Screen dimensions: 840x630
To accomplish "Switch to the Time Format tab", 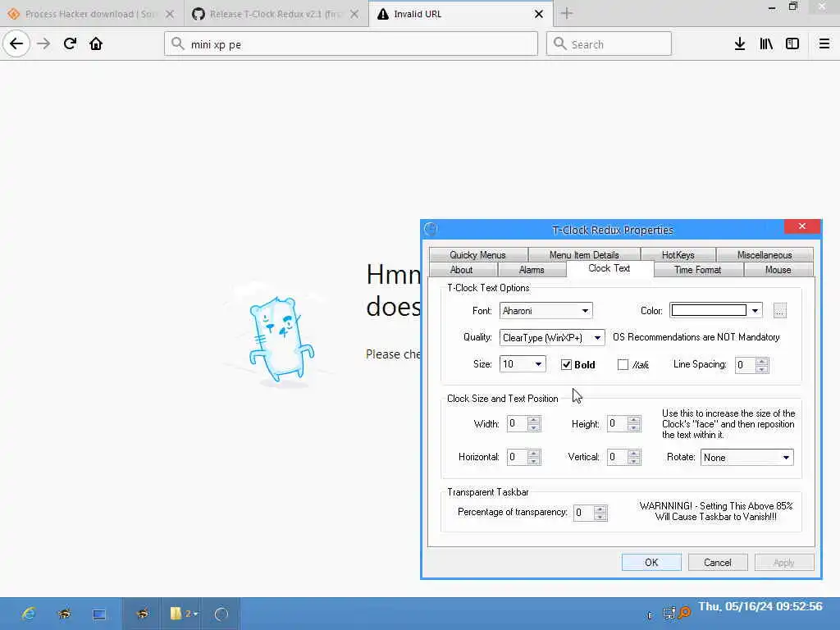I will (x=697, y=269).
